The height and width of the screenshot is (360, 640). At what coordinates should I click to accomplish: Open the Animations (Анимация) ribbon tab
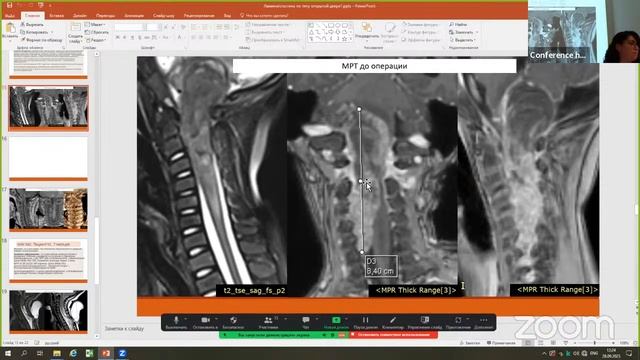(134, 16)
